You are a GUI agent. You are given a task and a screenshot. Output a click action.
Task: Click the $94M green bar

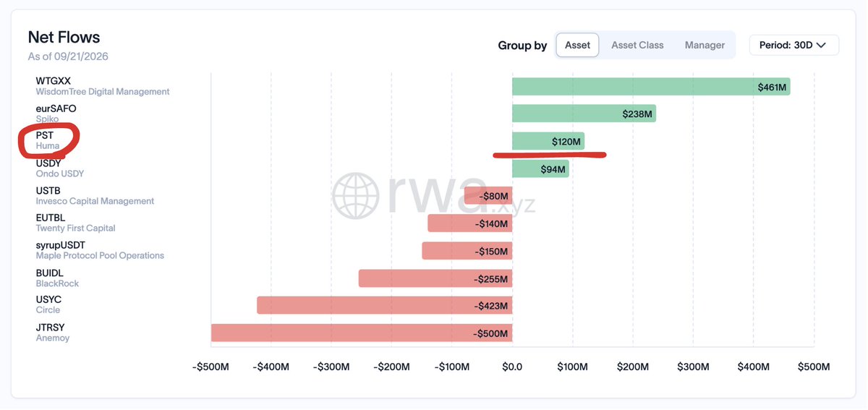[540, 168]
